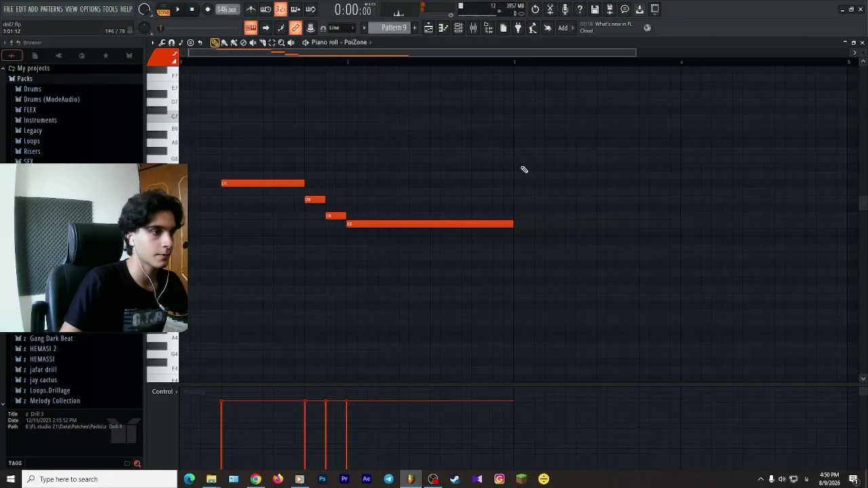868x488 pixels.
Task: Open the channel rack view icon
Action: (458, 28)
